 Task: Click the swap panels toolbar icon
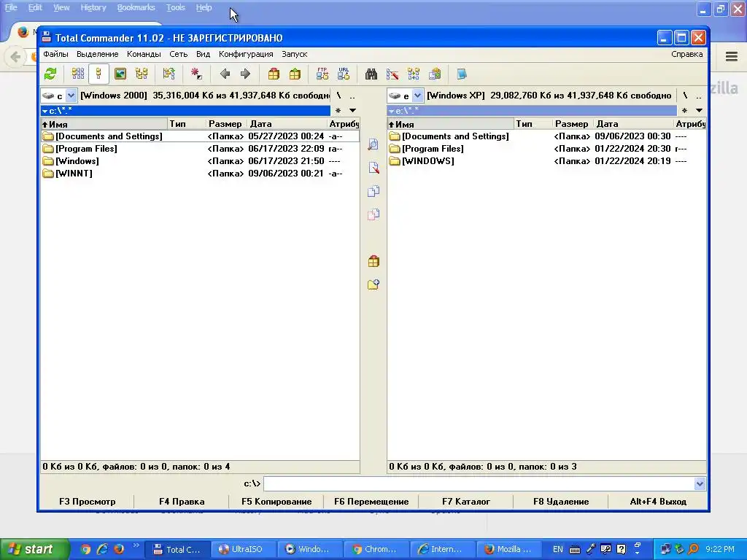tap(169, 74)
